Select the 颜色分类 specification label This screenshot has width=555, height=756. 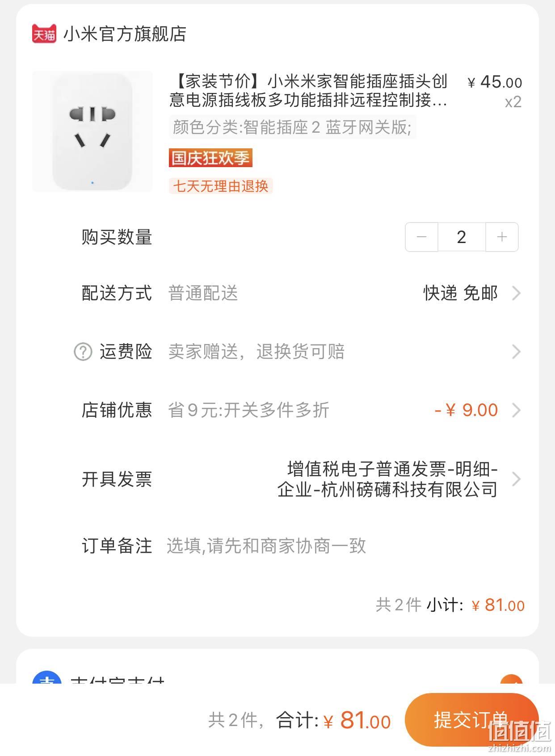[x=293, y=127]
